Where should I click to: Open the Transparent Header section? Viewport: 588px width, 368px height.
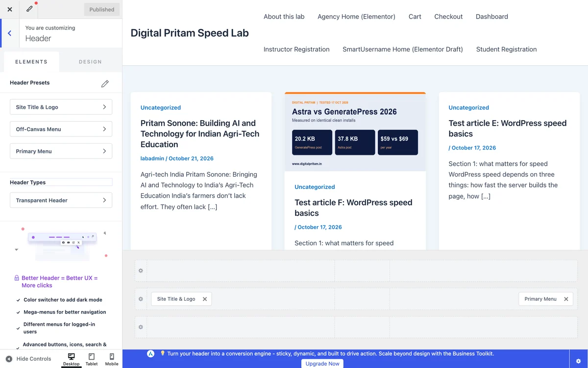pyautogui.click(x=61, y=200)
